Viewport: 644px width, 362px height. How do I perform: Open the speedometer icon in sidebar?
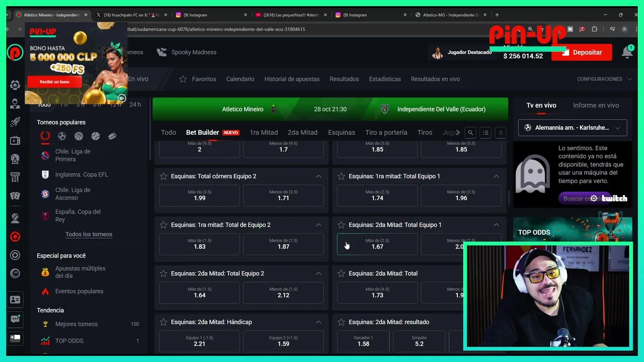pos(15,274)
